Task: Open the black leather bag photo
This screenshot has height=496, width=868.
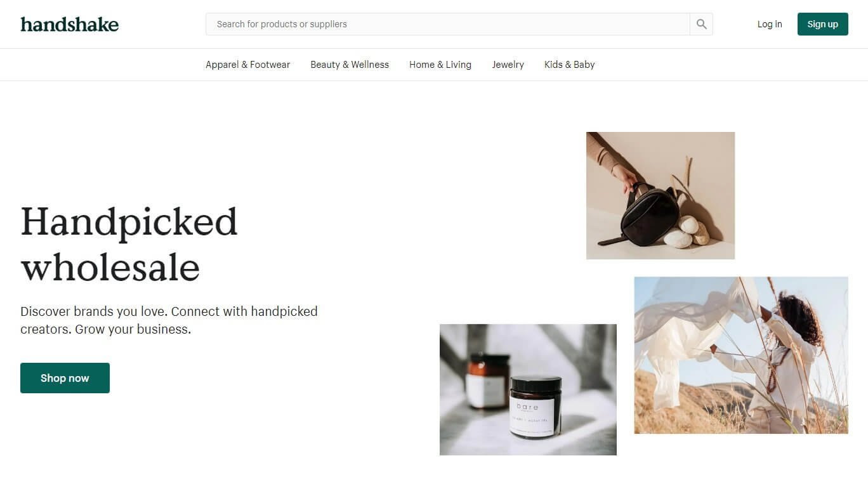Action: [661, 195]
